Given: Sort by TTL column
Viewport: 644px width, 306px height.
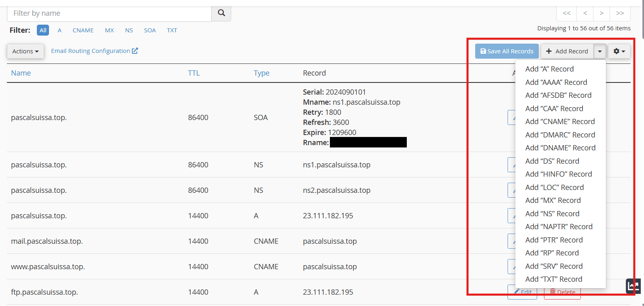Looking at the screenshot, I should tap(194, 73).
